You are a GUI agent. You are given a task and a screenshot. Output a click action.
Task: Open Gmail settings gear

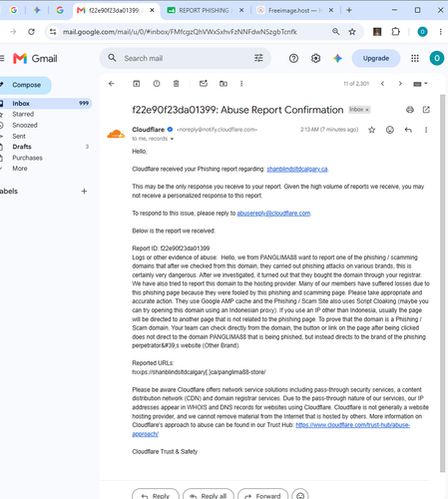(315, 58)
